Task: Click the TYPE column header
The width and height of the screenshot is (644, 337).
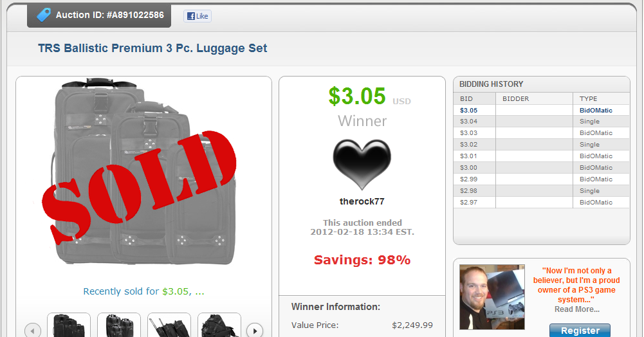Action: coord(588,99)
